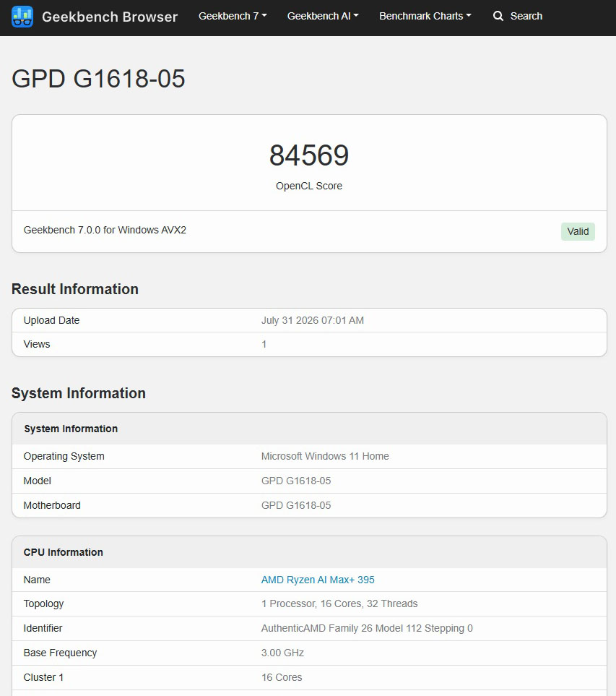Select the Motherboard value GPD G1618-05

(x=296, y=506)
